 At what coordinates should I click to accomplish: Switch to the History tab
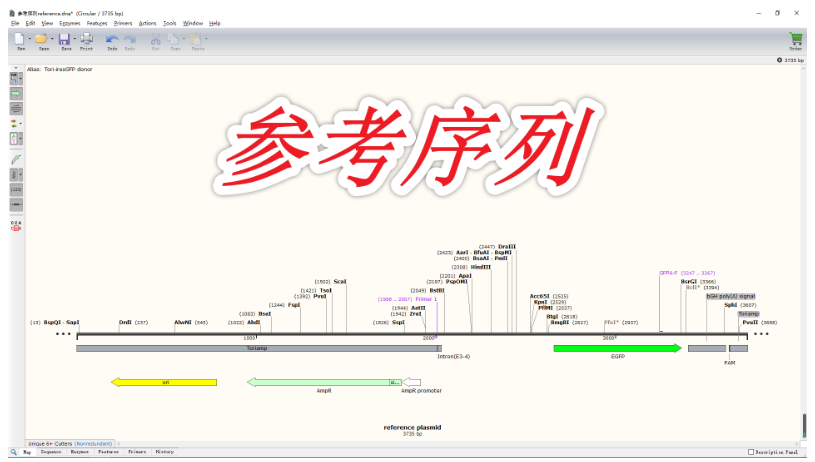tap(164, 452)
